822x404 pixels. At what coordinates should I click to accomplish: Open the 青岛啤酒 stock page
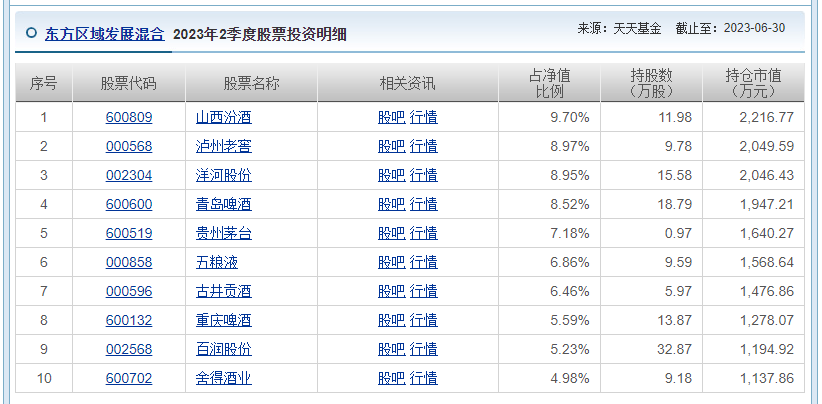point(224,204)
